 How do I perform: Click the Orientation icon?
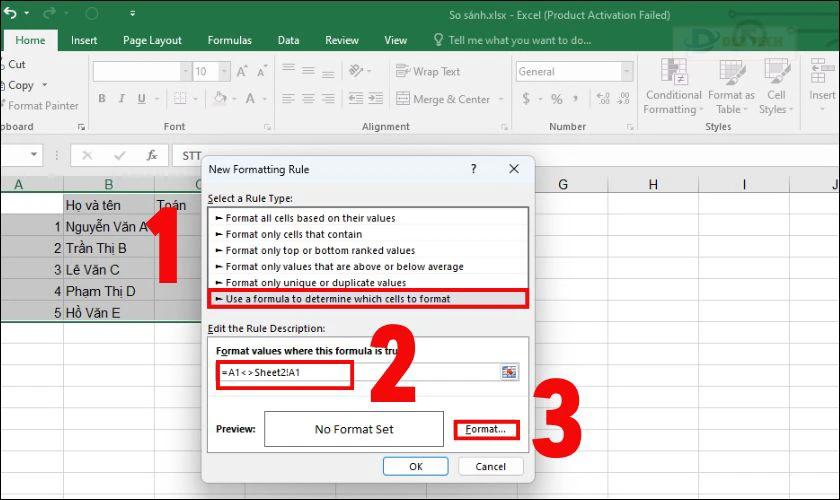[x=356, y=70]
